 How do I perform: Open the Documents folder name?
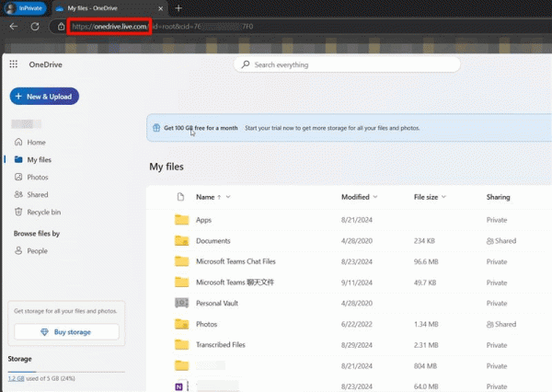coord(213,240)
